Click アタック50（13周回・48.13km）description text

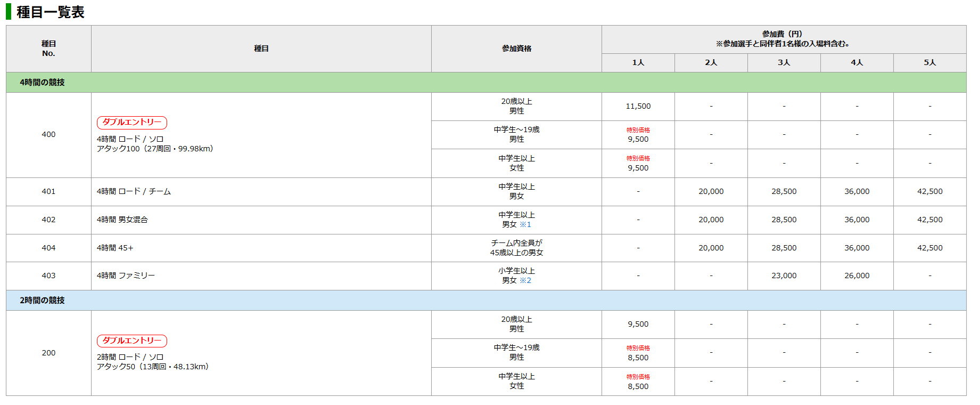(153, 367)
